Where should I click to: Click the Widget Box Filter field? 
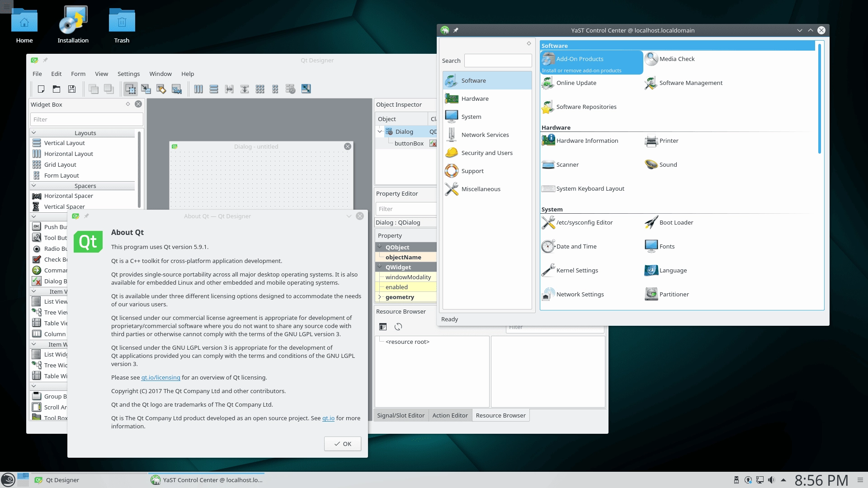click(x=87, y=119)
